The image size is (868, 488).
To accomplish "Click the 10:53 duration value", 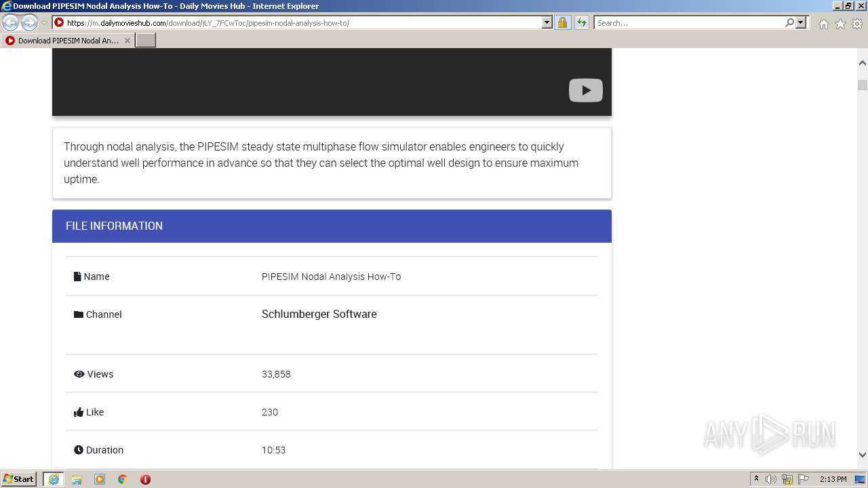I will [x=273, y=450].
